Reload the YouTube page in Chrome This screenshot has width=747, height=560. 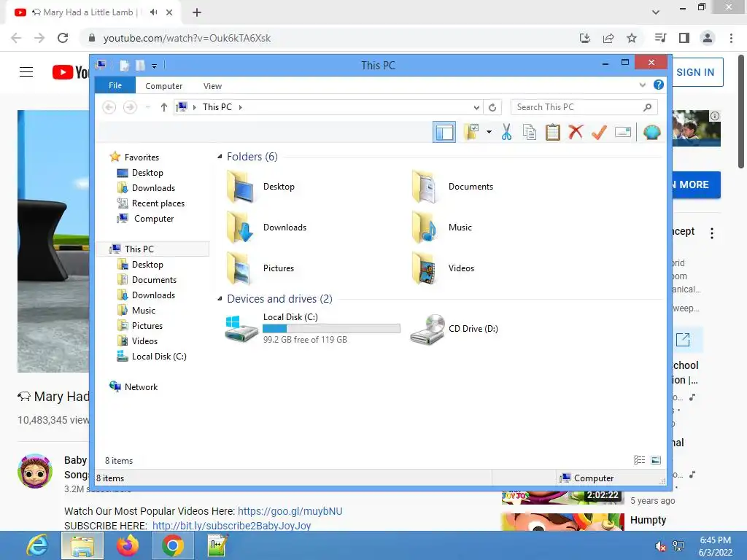tap(63, 38)
